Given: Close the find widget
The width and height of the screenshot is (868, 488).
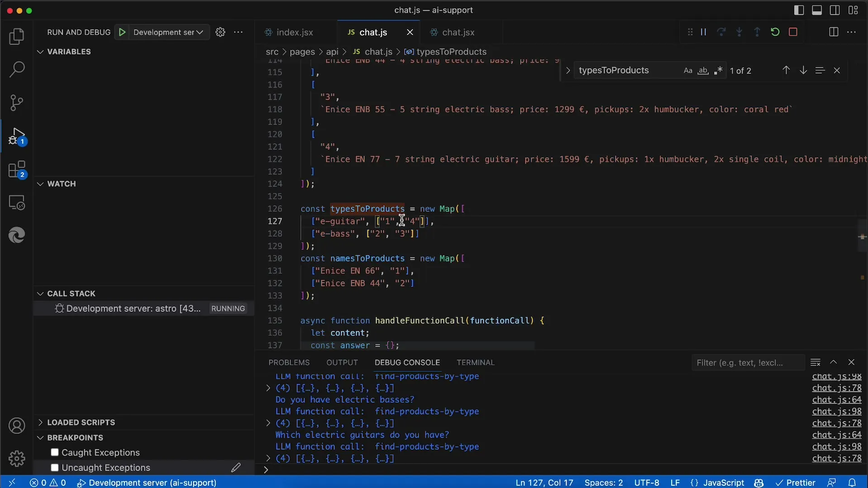Looking at the screenshot, I should [x=837, y=71].
